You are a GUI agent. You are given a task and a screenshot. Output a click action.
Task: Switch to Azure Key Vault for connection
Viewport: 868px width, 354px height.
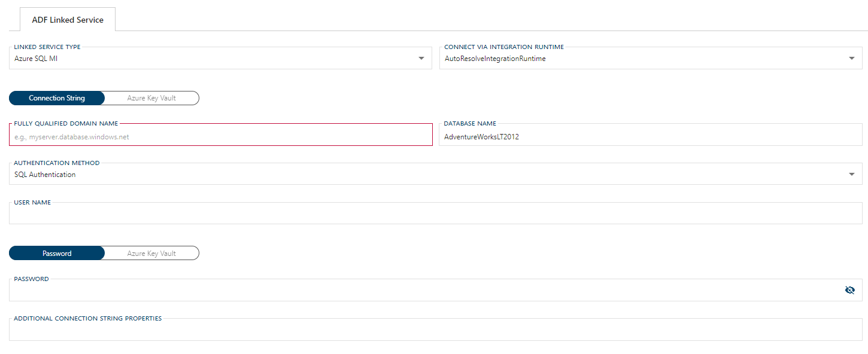[150, 97]
